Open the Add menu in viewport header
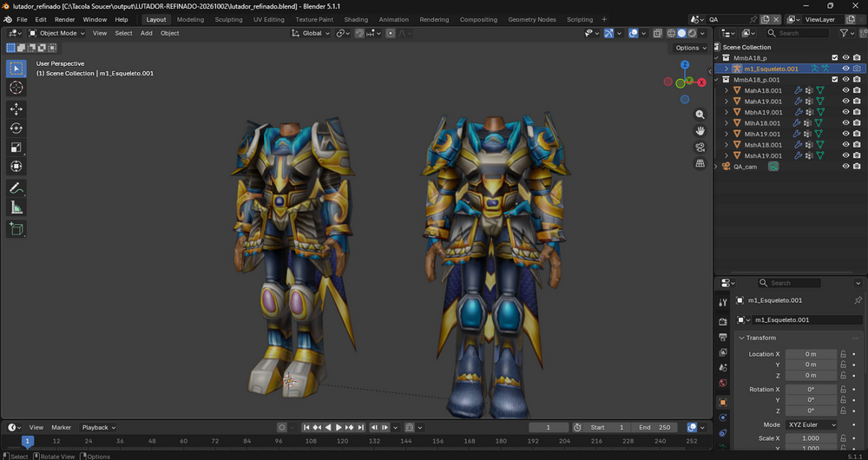The height and width of the screenshot is (460, 868). [x=146, y=33]
